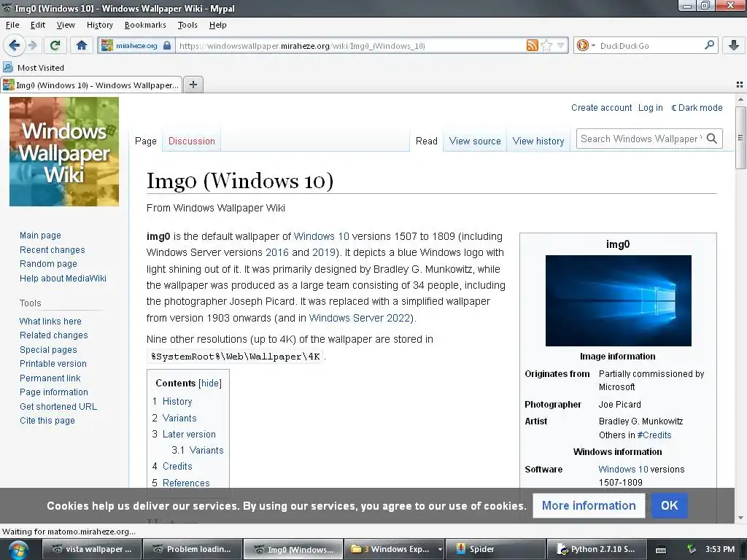Click the Log in link
This screenshot has width=747, height=560.
(650, 108)
